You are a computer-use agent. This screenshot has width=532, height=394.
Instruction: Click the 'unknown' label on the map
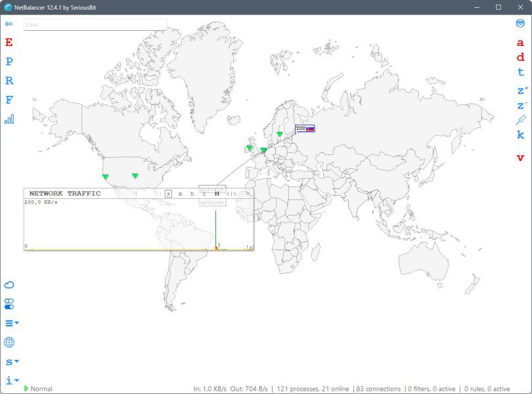212,203
